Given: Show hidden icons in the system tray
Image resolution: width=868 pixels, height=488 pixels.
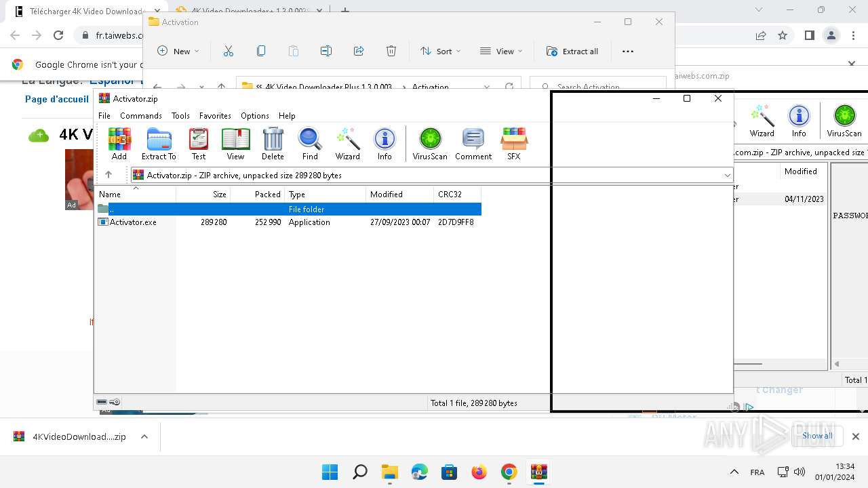Looking at the screenshot, I should (x=734, y=472).
